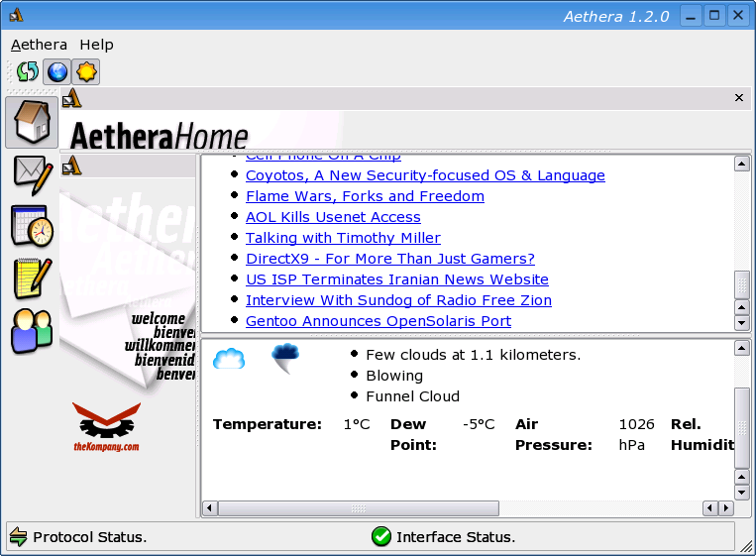Open Flame Wars, Forks and Freedom link
The height and width of the screenshot is (556, 756).
365,196
